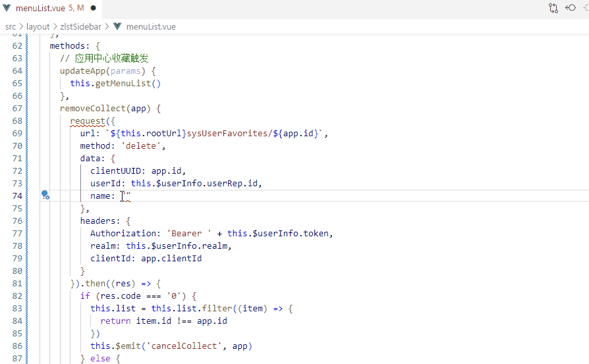The image size is (589, 364).
Task: Click line number 81 in the gutter
Action: tap(17, 283)
